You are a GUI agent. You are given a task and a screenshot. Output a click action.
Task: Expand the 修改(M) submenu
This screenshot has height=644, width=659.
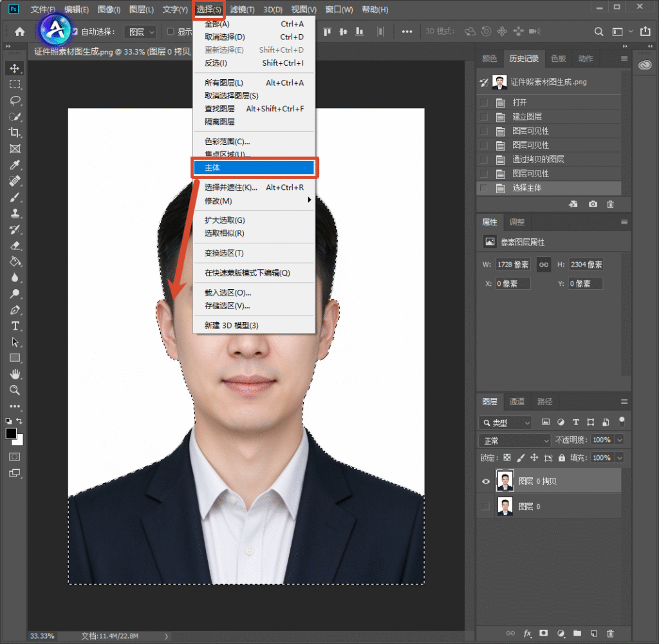pos(254,201)
